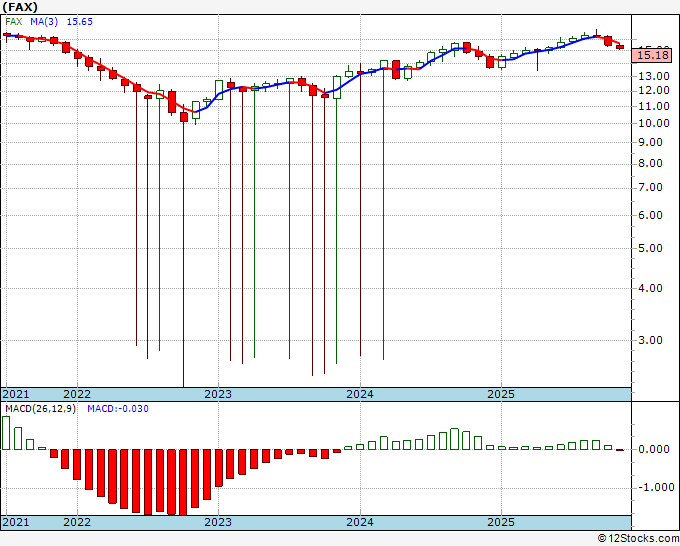
Task: Click 2024 on the price chart timeline
Action: click(x=360, y=394)
